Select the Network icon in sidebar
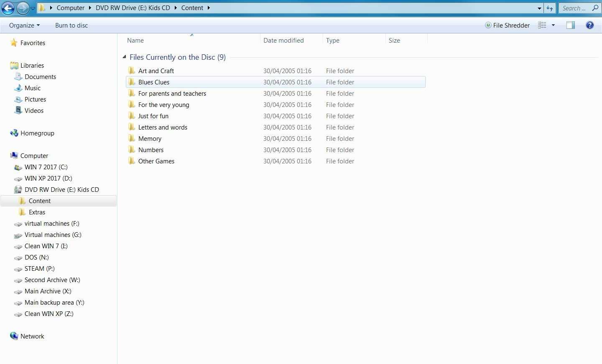 point(14,336)
